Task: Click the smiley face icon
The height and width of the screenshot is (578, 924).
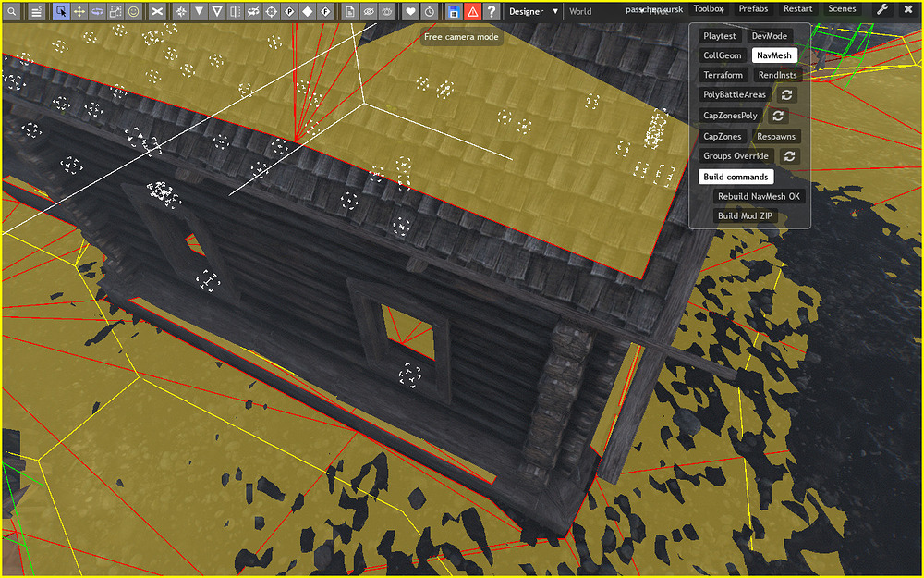Action: (x=134, y=11)
